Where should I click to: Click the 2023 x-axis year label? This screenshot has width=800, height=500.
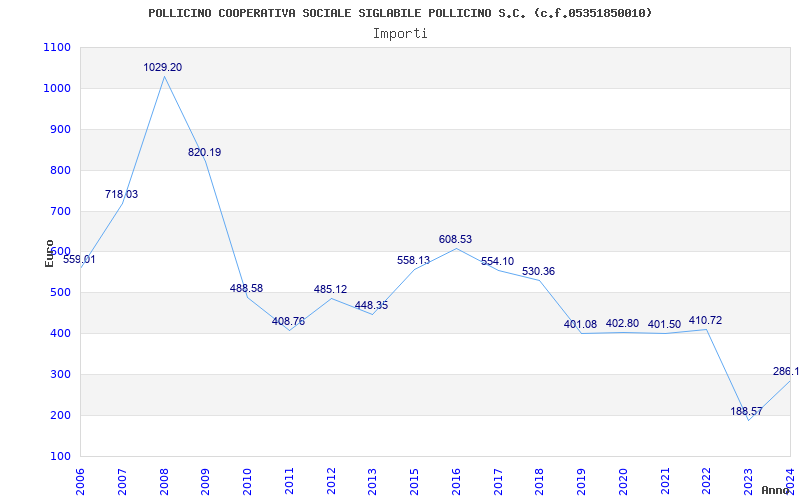[x=749, y=480]
